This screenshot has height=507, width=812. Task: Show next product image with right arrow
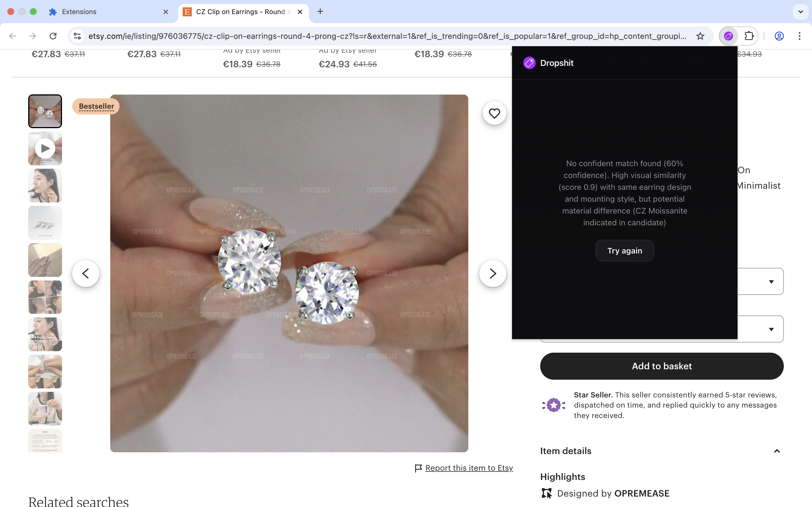click(x=492, y=273)
